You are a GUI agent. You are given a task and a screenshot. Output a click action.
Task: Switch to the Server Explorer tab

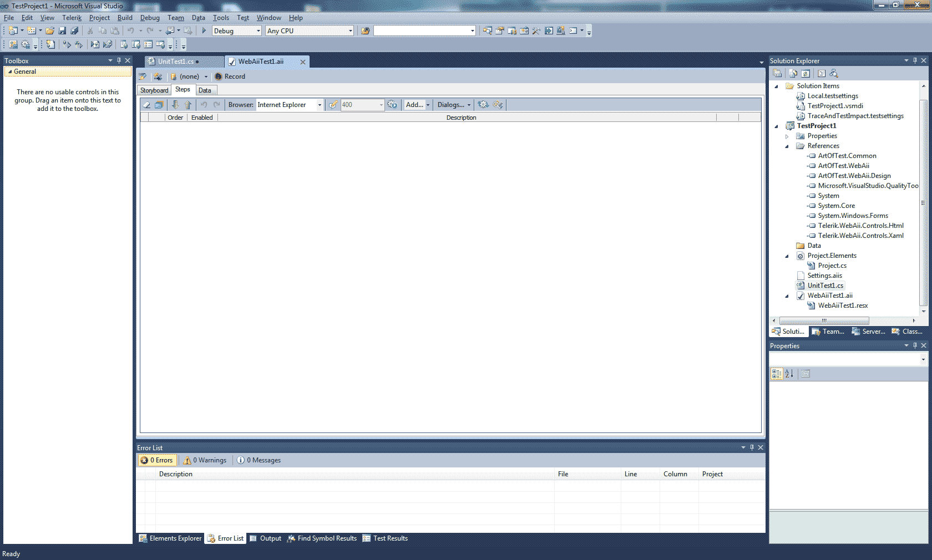pos(869,332)
